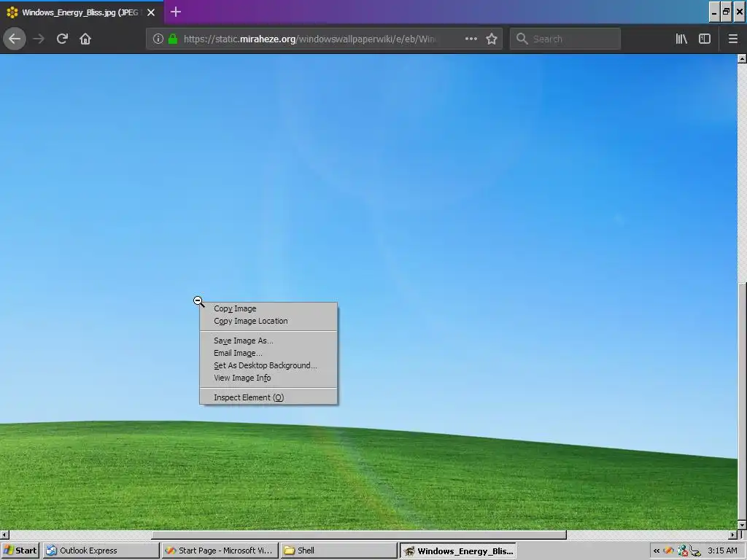Image resolution: width=747 pixels, height=560 pixels.
Task: Choose Copy Image from context menu
Action: pos(268,308)
